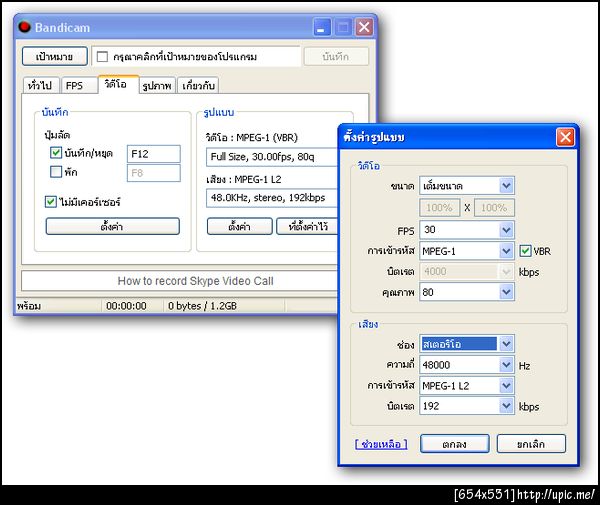Open the ขนาด size dropdown
Viewport: 600px width, 505px height.
(467, 186)
